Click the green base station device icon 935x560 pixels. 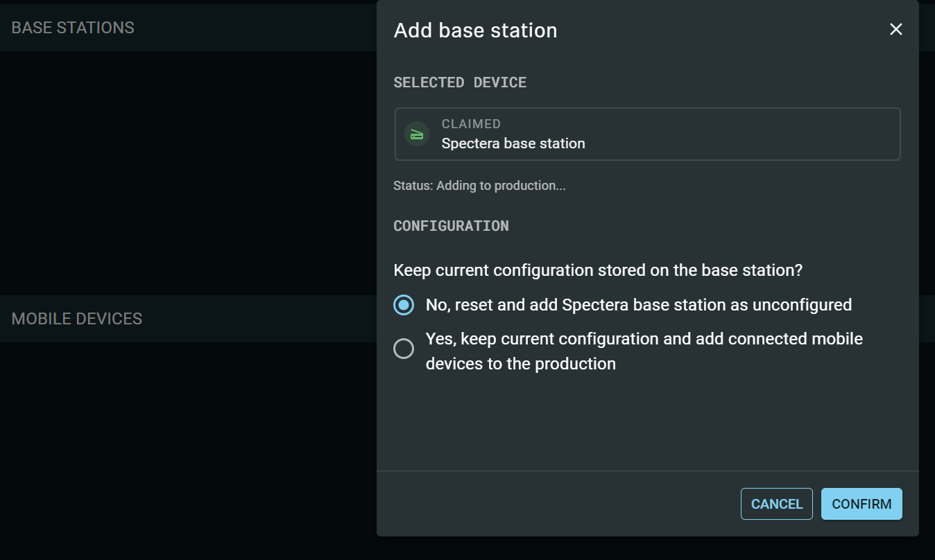[417, 134]
